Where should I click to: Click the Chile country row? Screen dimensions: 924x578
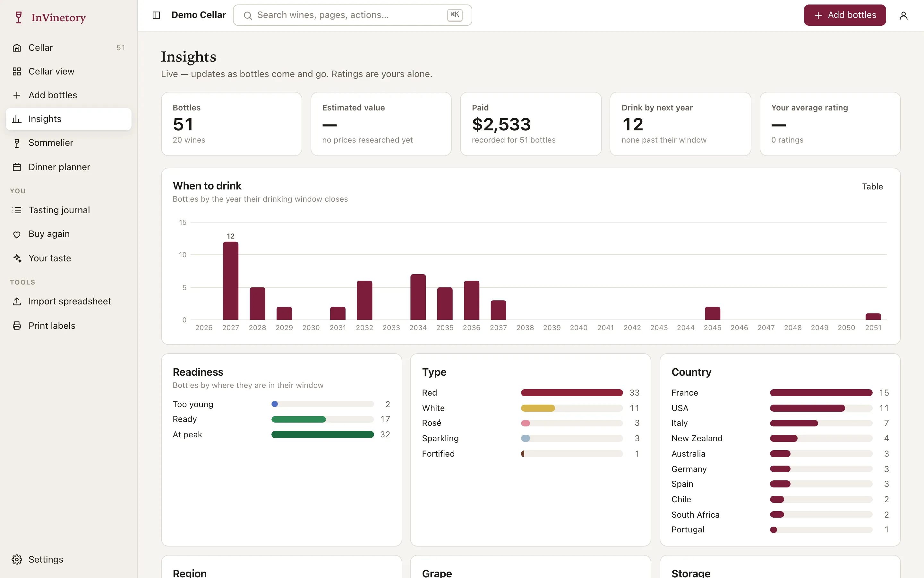[780, 499]
